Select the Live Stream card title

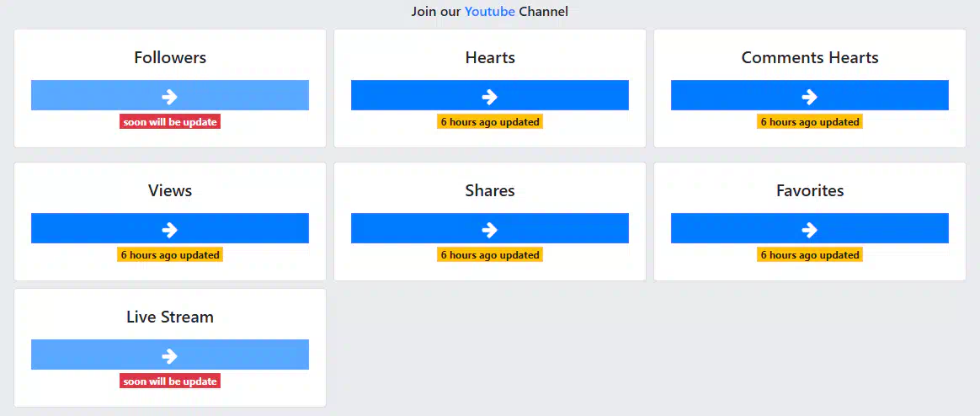[170, 317]
